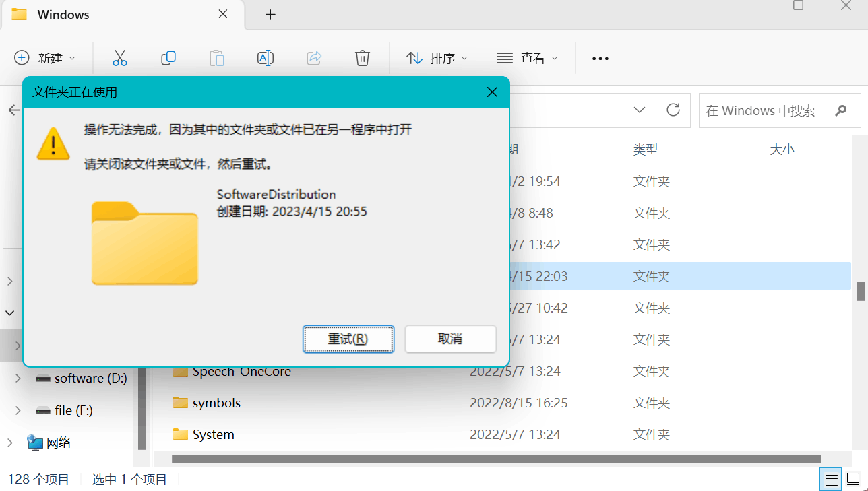
Task: Click the SoftwareDistribution name in dialog
Action: tap(276, 194)
